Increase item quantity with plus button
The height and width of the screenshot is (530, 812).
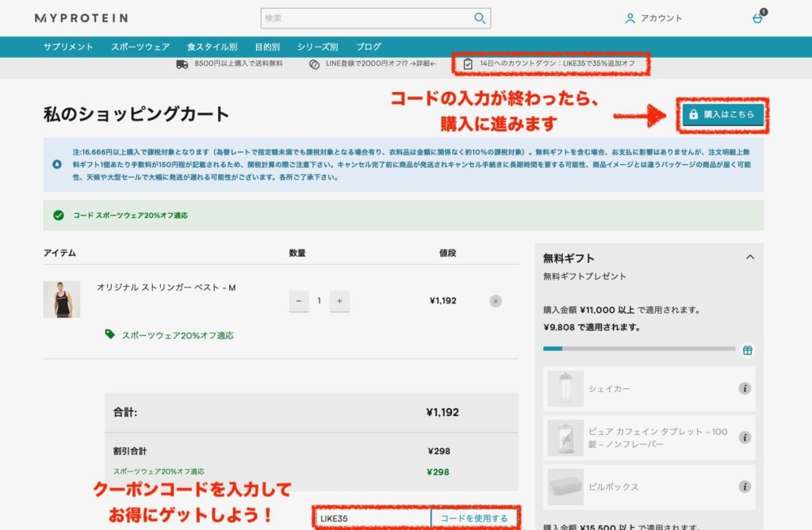point(339,301)
